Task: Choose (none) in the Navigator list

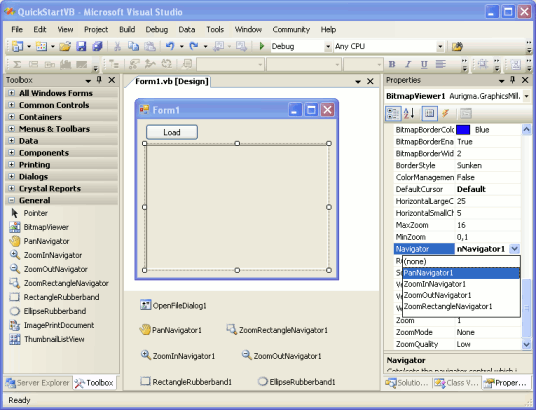Action: coord(461,262)
